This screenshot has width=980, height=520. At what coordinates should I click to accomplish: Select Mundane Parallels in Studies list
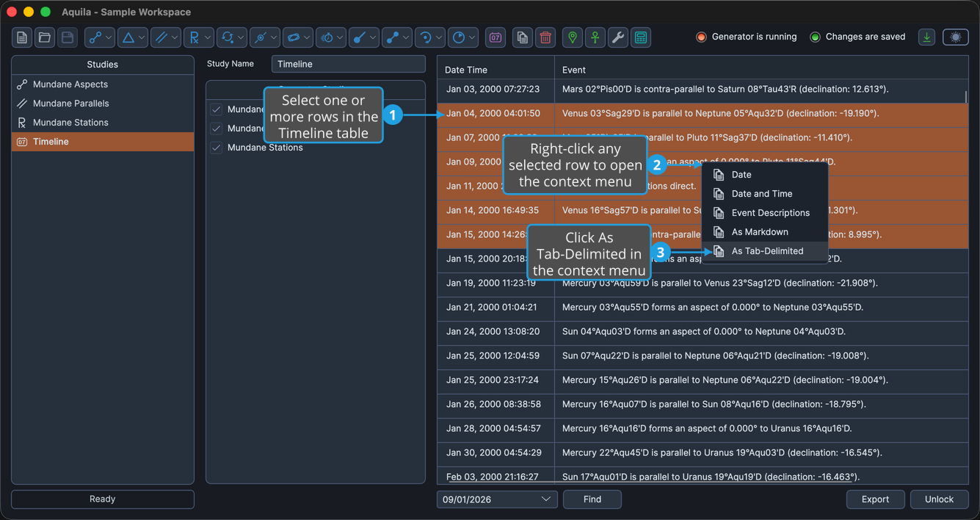pyautogui.click(x=103, y=104)
